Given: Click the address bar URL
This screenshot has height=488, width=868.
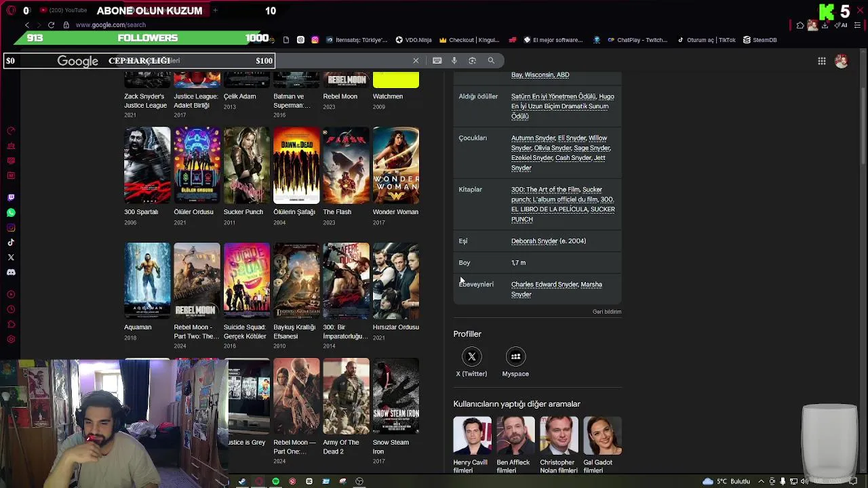Looking at the screenshot, I should (x=111, y=25).
